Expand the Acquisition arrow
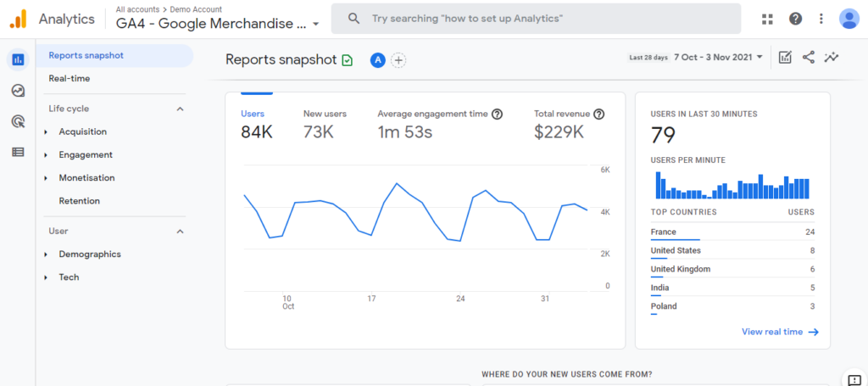The image size is (868, 386). tap(46, 132)
